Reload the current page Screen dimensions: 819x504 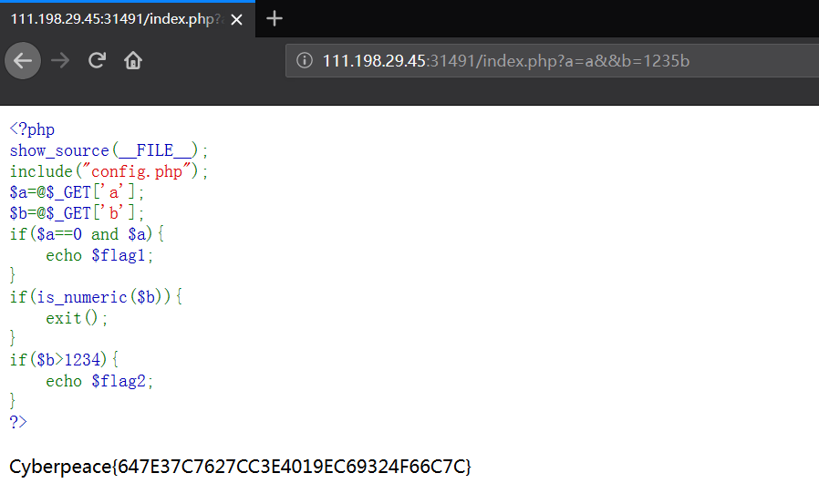click(x=98, y=60)
